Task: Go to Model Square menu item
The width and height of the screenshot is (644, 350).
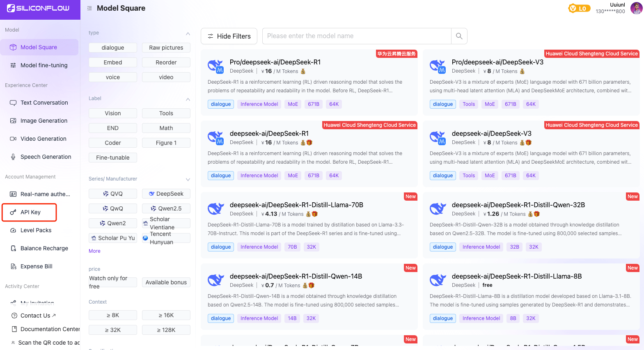Action: click(39, 47)
